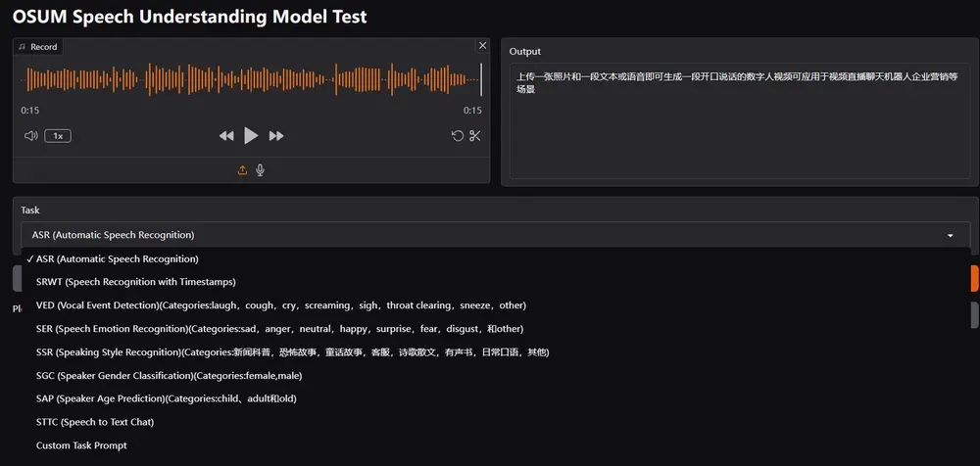Image resolution: width=980 pixels, height=466 pixels.
Task: Click the 0:15 total duration label at right
Action: [472, 111]
